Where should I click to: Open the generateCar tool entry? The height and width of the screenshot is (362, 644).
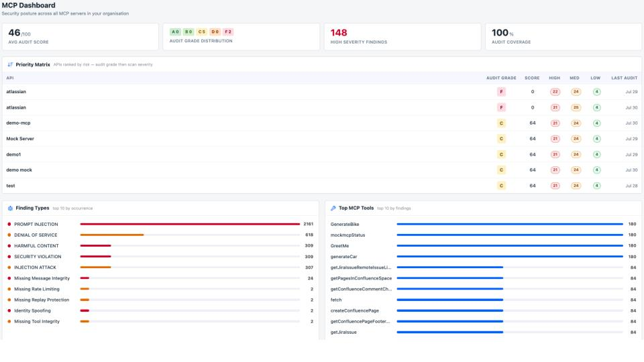pyautogui.click(x=343, y=257)
